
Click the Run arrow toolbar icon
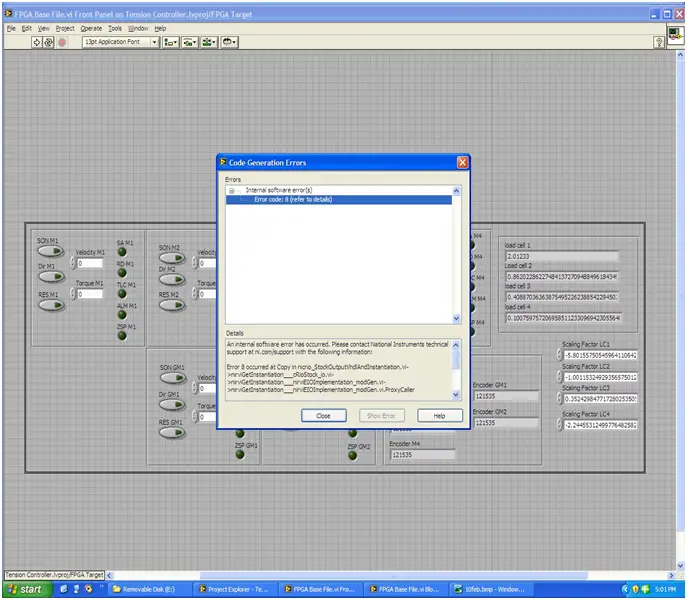coord(37,42)
